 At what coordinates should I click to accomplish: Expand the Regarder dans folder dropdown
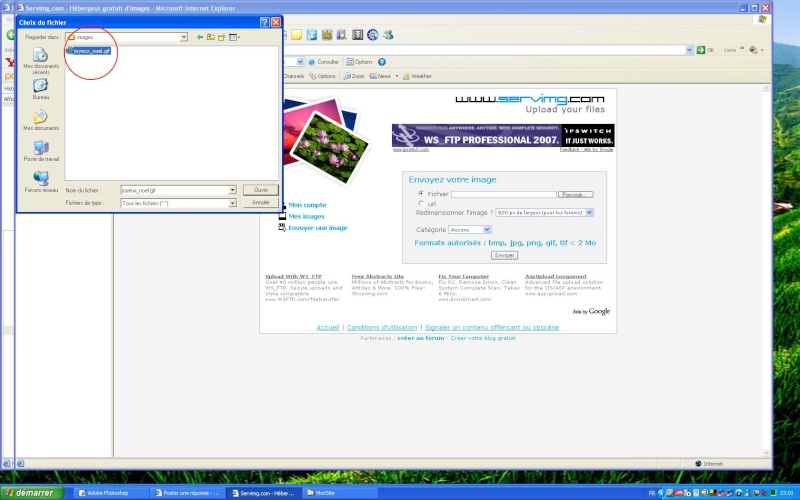click(x=184, y=37)
